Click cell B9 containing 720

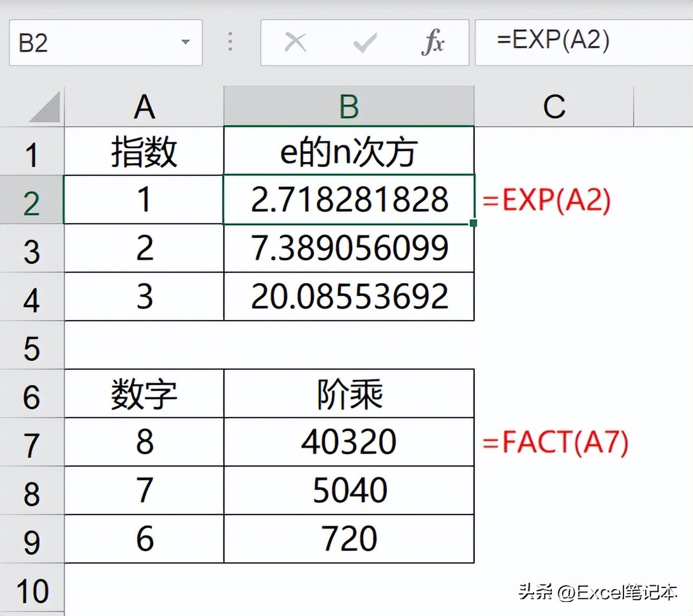coord(348,539)
